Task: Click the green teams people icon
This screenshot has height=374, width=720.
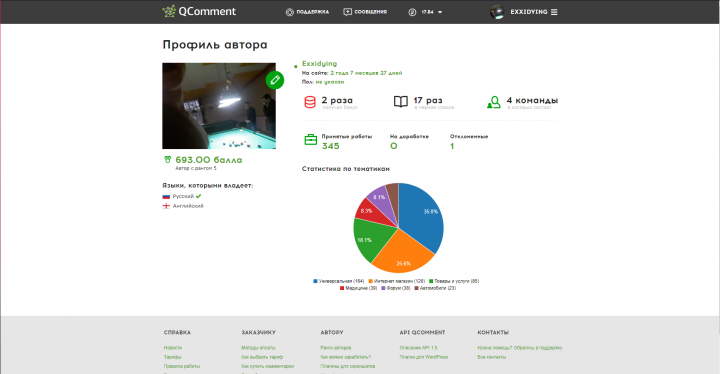Action: tap(494, 102)
